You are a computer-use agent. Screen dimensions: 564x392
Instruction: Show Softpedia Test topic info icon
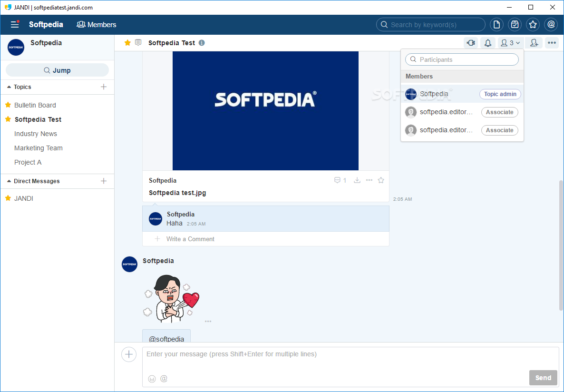point(202,43)
